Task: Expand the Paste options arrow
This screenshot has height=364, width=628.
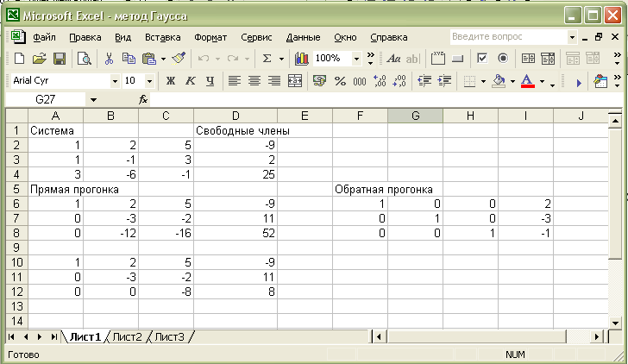Action: (x=163, y=59)
